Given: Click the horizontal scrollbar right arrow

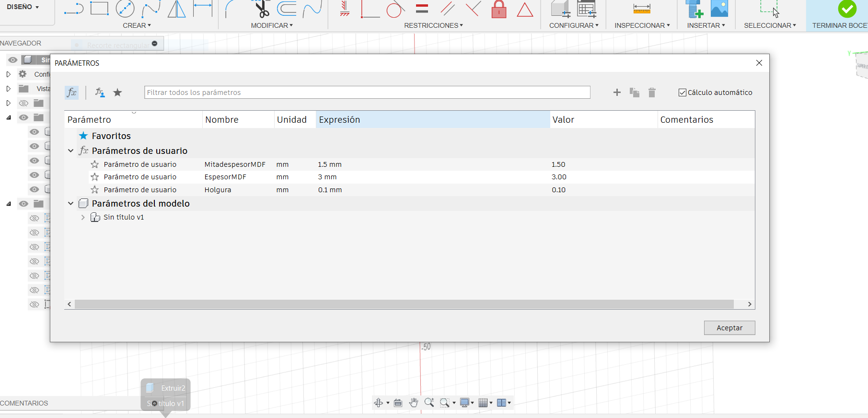Looking at the screenshot, I should click(x=750, y=304).
